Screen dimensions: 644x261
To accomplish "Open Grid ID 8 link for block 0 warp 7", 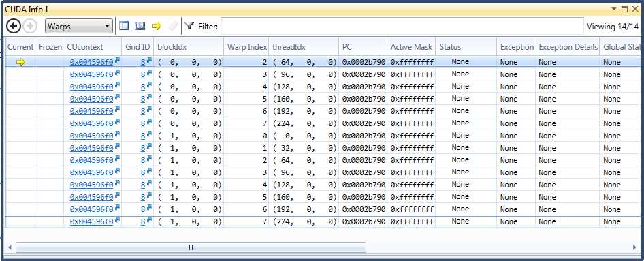I will coord(143,123).
